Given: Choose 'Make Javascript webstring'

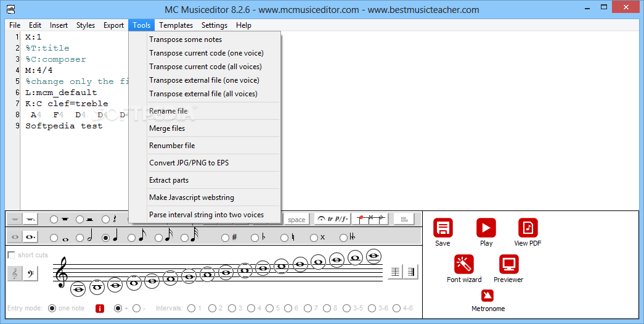Looking at the screenshot, I should (205, 197).
